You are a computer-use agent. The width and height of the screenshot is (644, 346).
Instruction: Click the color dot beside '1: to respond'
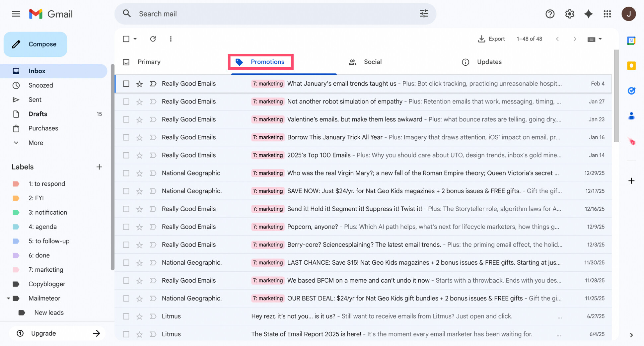(16, 183)
